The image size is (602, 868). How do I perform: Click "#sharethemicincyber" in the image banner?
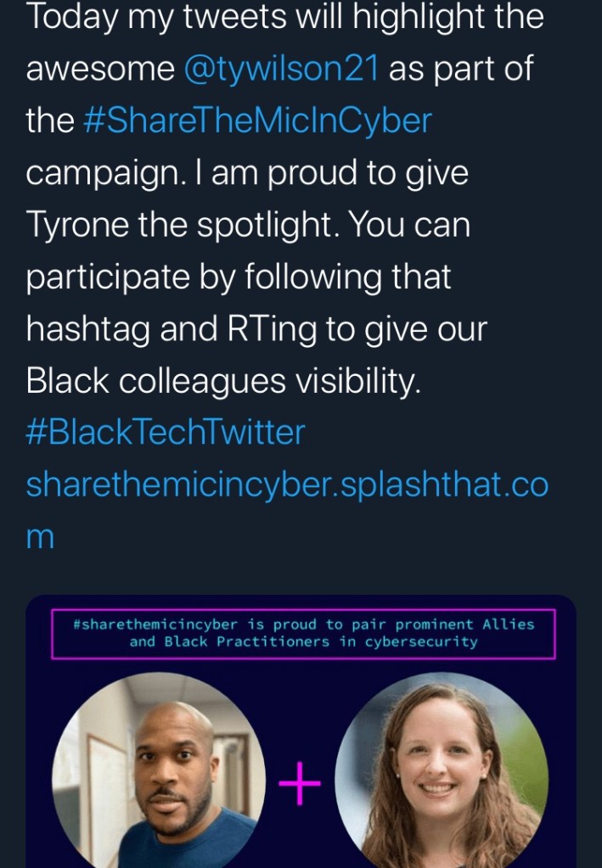[x=158, y=624]
